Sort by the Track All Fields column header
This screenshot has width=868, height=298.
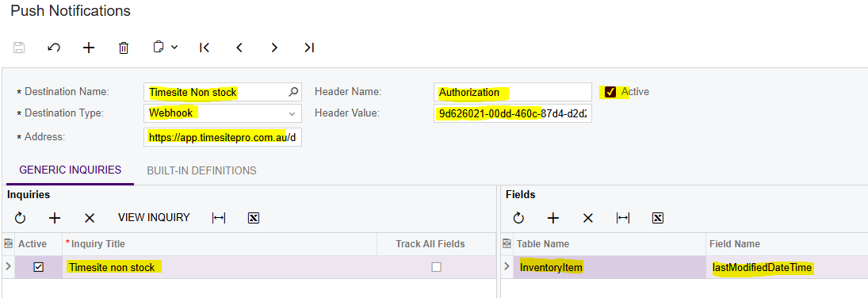(436, 244)
